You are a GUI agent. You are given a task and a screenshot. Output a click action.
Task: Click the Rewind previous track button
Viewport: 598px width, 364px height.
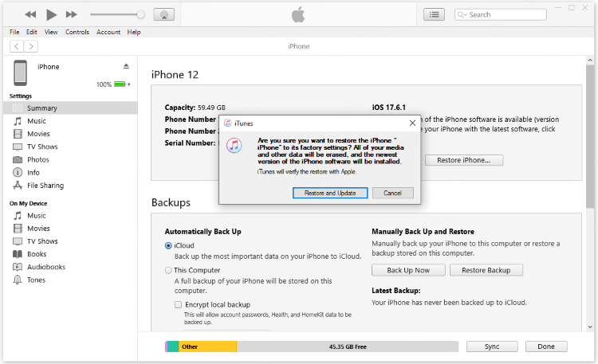pos(31,14)
